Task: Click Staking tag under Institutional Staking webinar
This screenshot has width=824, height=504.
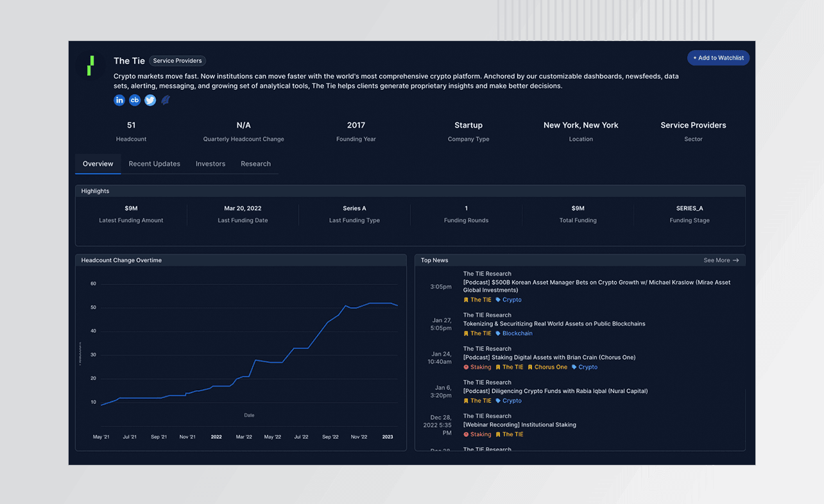Action: [x=480, y=435]
